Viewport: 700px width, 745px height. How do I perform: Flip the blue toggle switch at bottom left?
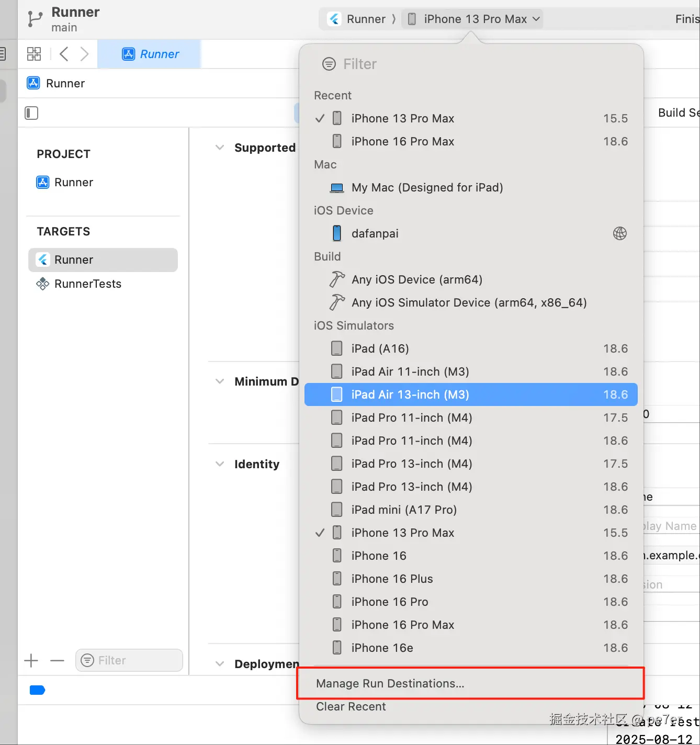click(x=37, y=690)
